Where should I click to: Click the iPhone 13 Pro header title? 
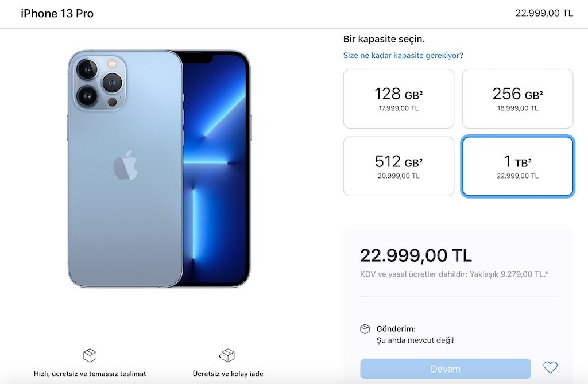[57, 14]
